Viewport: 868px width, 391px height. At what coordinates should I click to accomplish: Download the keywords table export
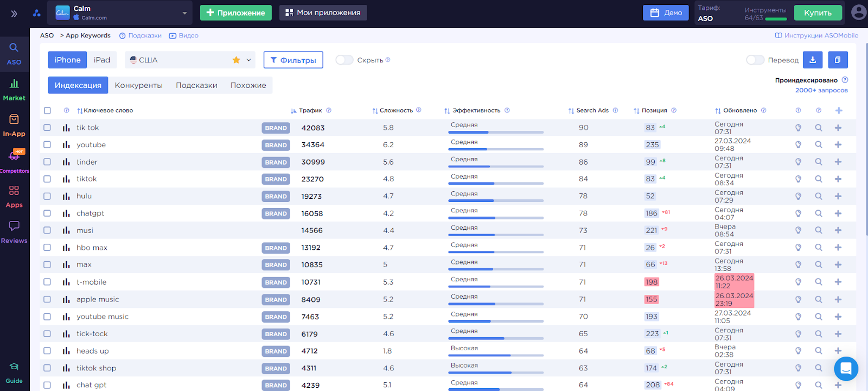813,60
